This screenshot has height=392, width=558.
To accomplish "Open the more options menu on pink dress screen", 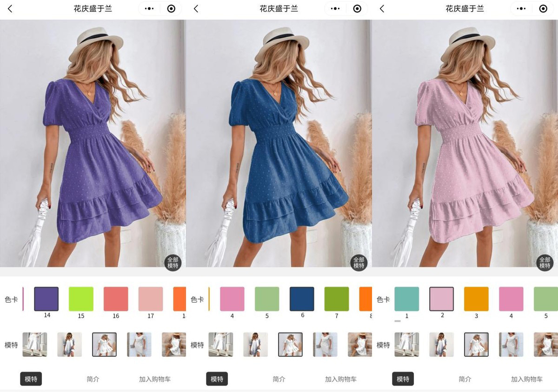I will click(521, 9).
